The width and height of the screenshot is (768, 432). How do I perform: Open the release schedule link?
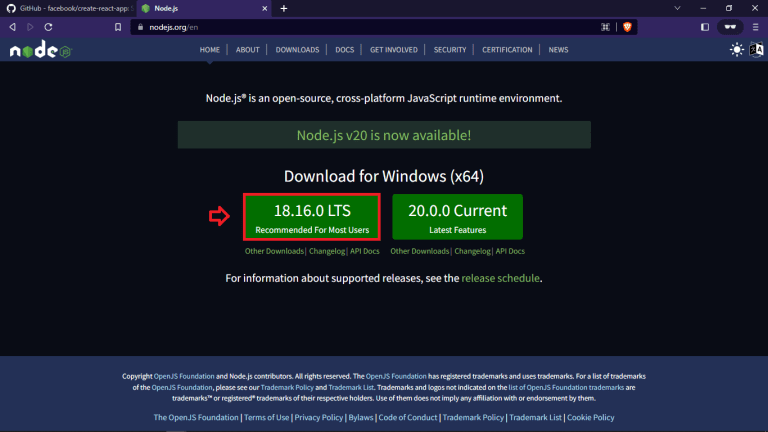[501, 279]
